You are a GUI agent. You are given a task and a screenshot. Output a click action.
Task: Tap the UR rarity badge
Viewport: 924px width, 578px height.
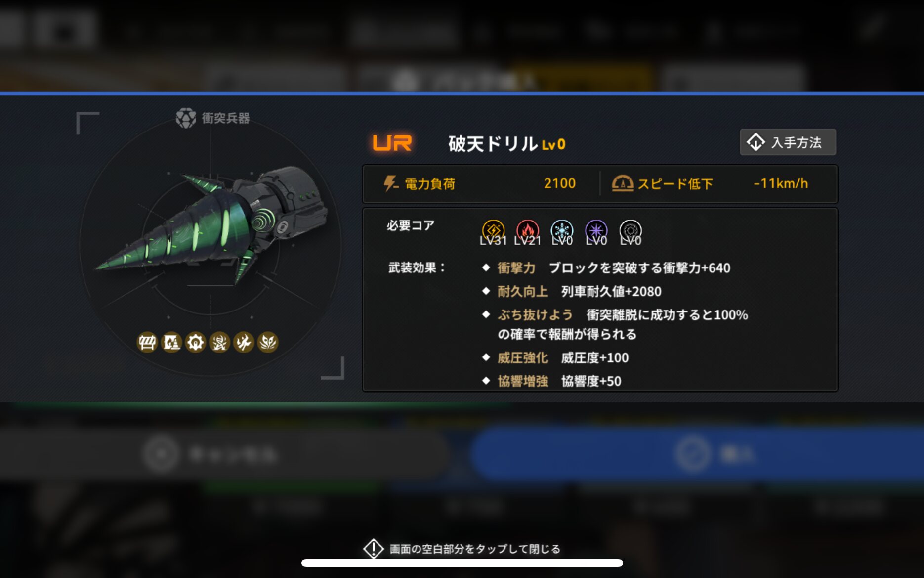tap(392, 143)
